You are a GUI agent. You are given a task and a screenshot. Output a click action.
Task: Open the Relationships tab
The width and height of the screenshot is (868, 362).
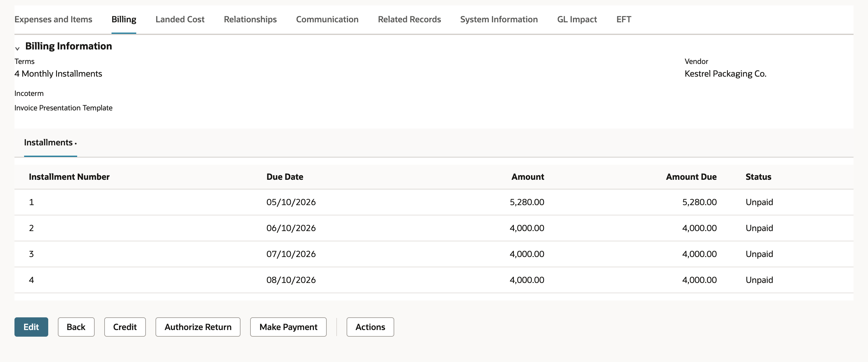[x=250, y=19]
